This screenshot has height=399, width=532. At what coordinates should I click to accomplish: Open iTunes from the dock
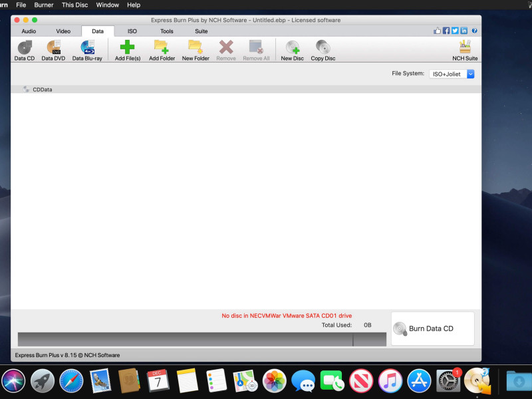390,381
